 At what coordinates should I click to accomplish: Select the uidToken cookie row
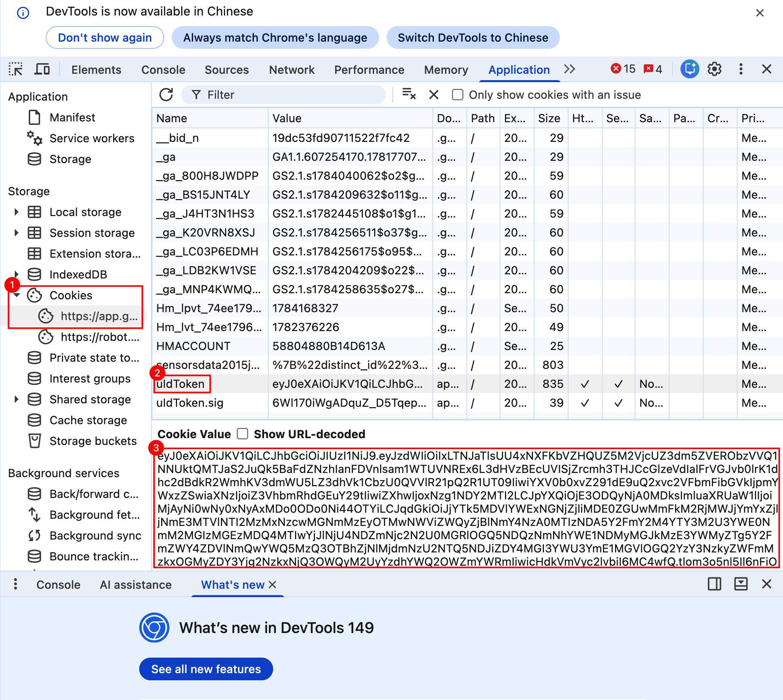point(467,384)
